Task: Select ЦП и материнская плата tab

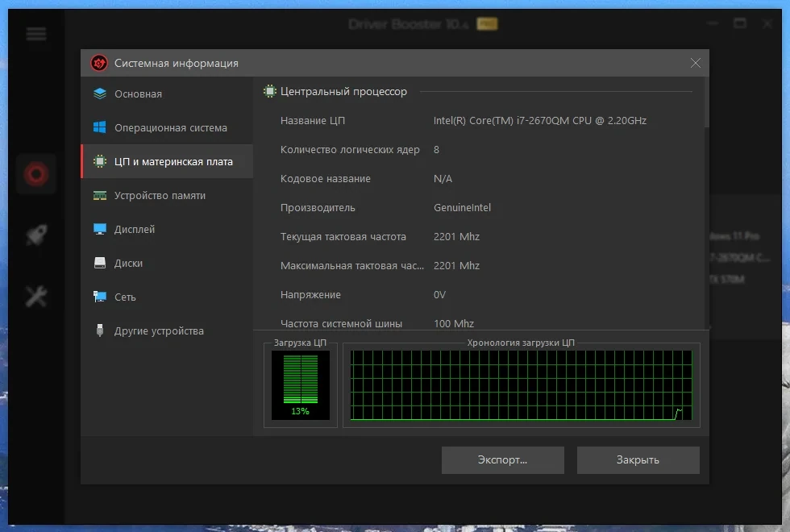Action: tap(167, 161)
